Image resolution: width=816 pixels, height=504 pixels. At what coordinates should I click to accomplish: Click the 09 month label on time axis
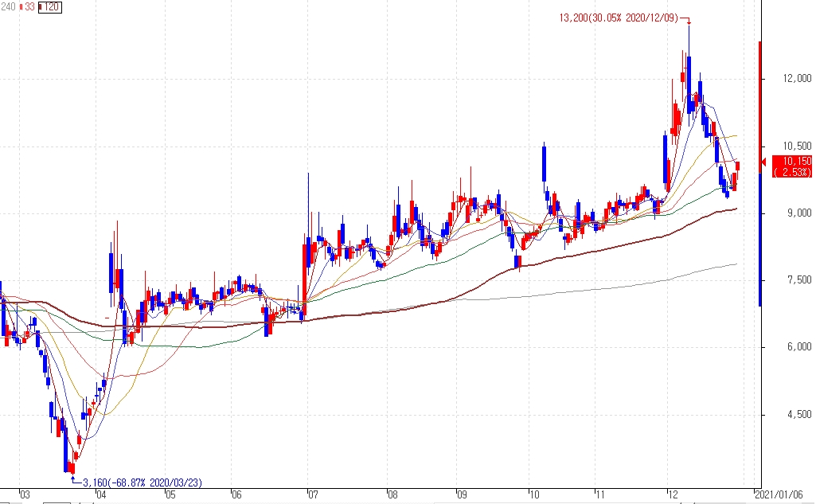coord(462,494)
